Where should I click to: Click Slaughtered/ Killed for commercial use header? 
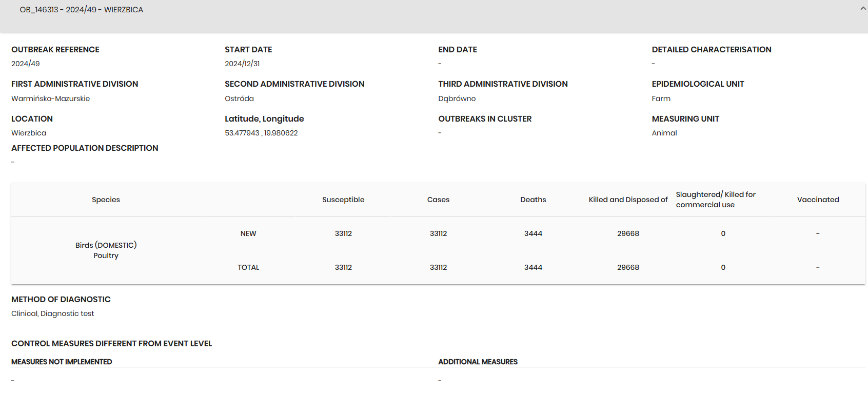(x=716, y=200)
